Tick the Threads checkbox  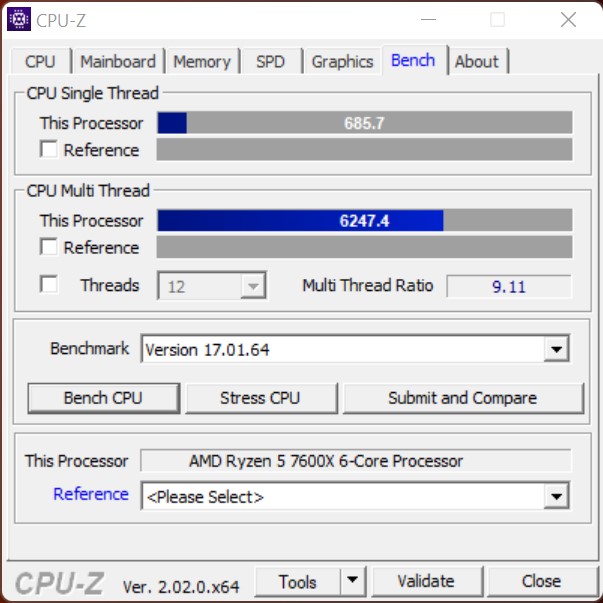pyautogui.click(x=49, y=285)
